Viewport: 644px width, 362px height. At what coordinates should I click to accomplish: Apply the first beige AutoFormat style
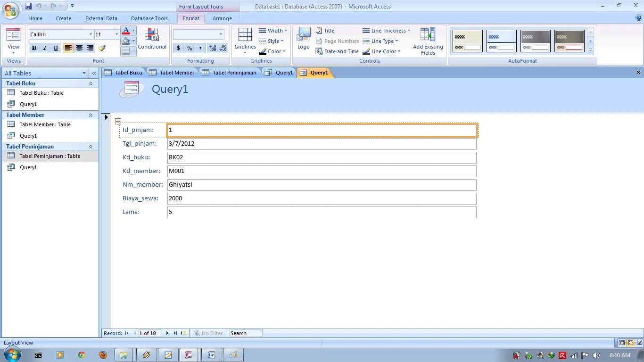tap(468, 41)
